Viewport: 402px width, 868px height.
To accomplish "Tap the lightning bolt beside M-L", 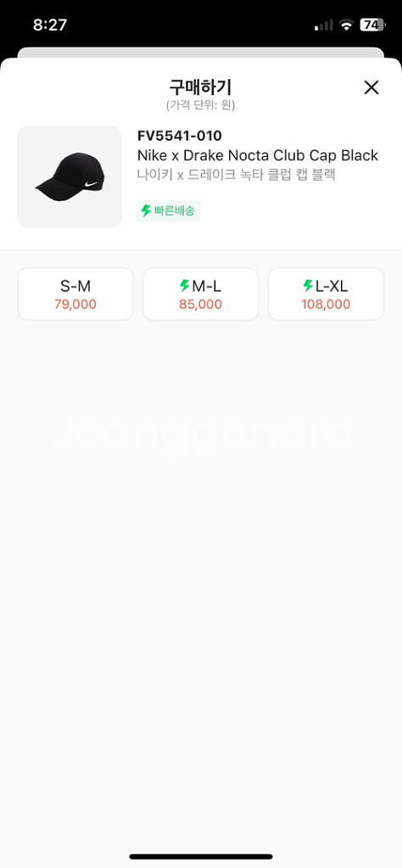I will (184, 286).
